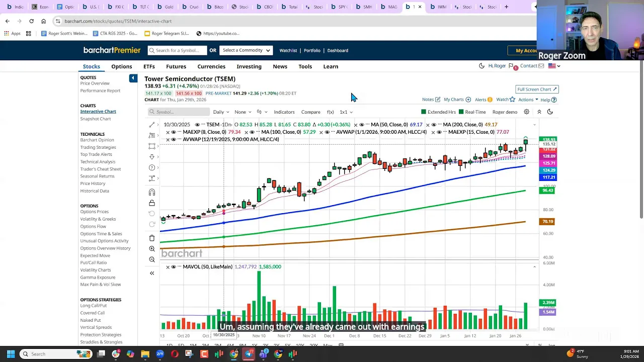Open the Stocks menu tab
The height and width of the screenshot is (362, 644).
92,66
